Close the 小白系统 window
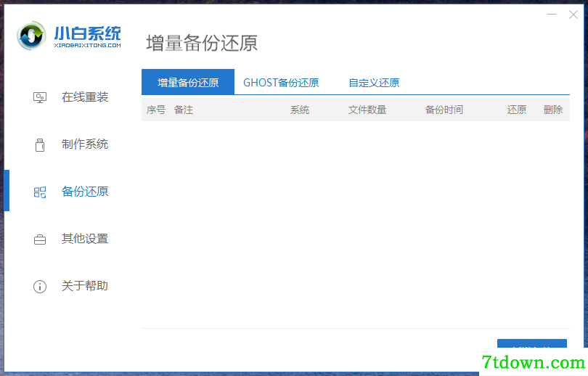Viewport: 588px width, 376px height. 573,15
